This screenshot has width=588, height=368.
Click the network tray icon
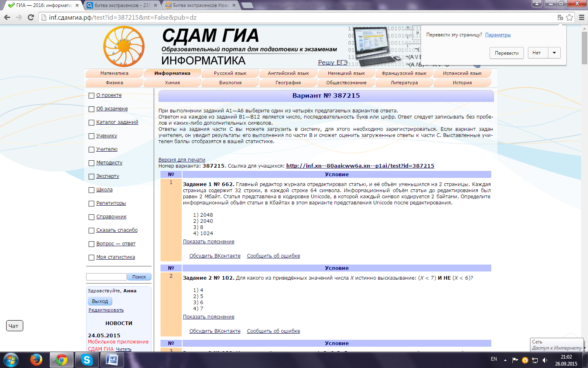[x=535, y=360]
